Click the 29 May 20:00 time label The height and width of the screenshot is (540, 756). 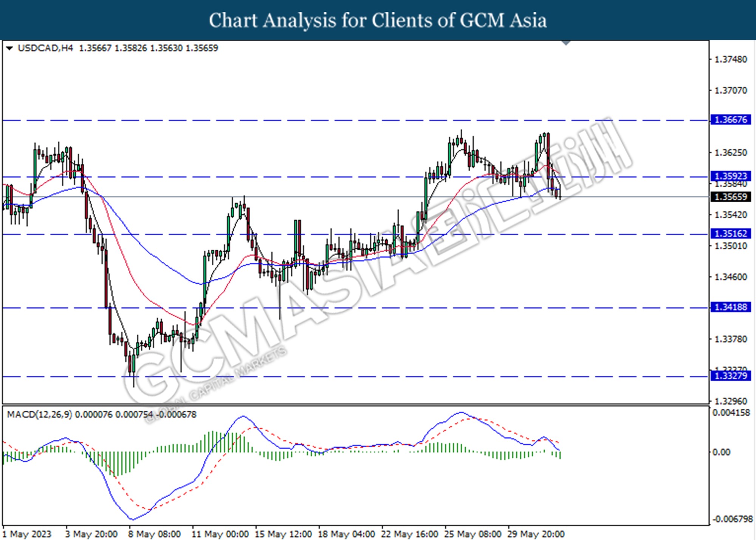coord(536,534)
